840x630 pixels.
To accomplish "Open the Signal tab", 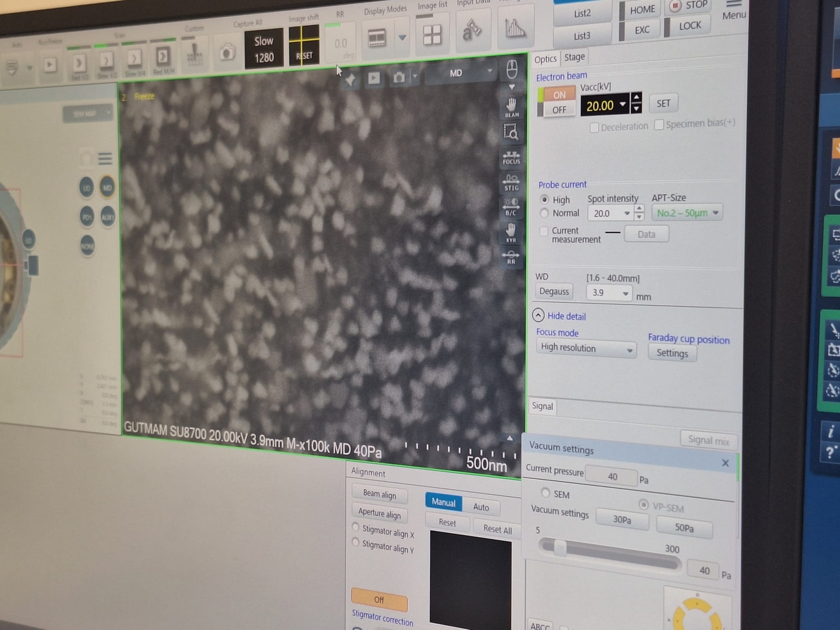I will 543,406.
